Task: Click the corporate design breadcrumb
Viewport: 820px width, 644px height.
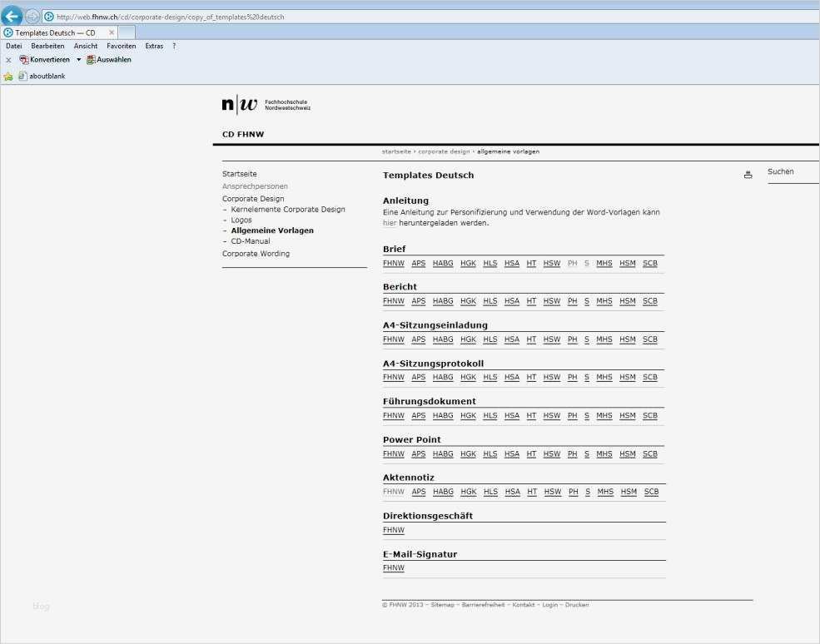Action: 444,151
